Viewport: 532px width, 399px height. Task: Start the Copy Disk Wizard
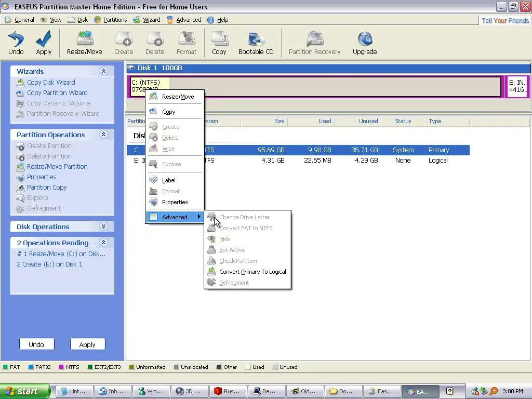click(x=50, y=83)
